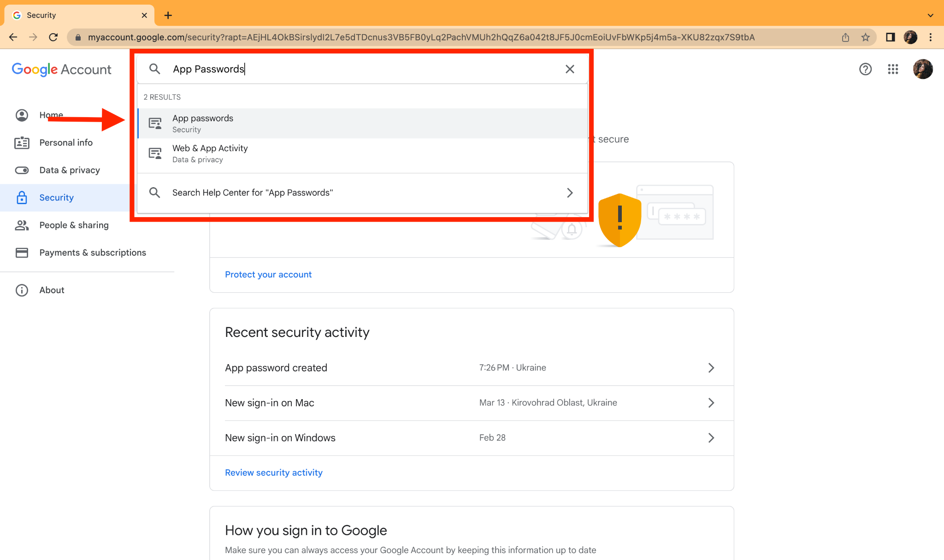Bookmark this page with the star icon

pos(865,37)
